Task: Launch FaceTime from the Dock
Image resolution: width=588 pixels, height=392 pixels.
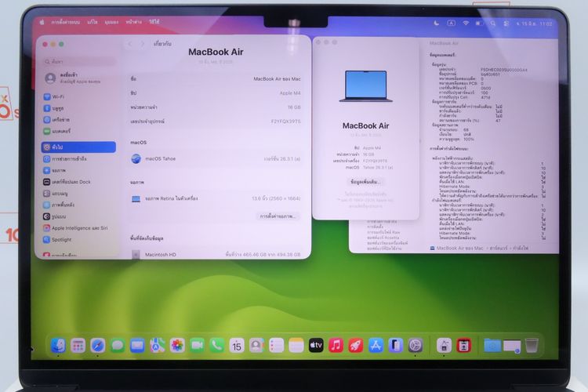Action: [x=198, y=346]
